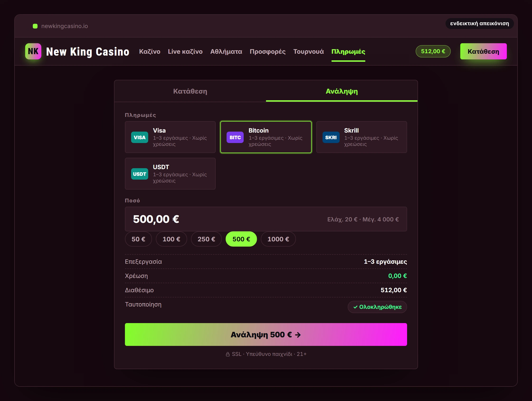Pick the 250 € quick amount

pyautogui.click(x=206, y=239)
